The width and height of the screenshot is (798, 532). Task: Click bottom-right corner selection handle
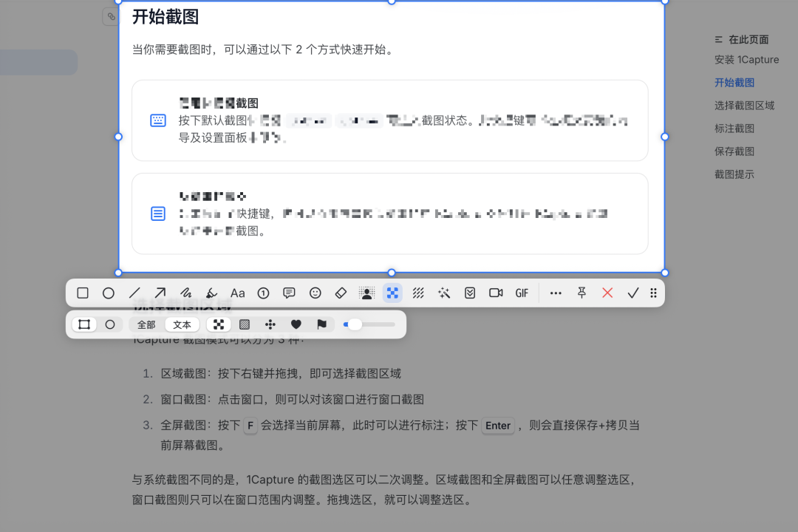coord(665,273)
